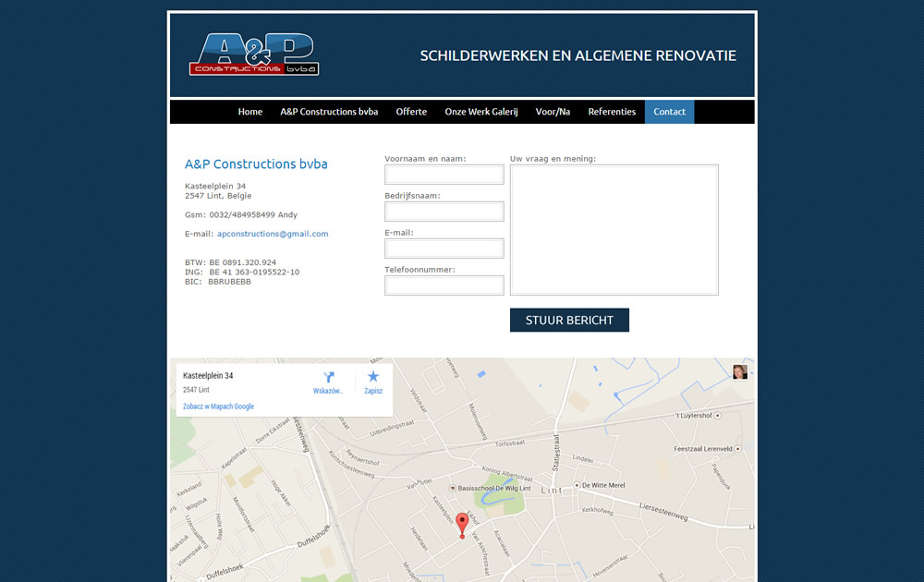Click the Basisschool De Wilg Lint map marker
This screenshot has width=924, height=582.
pyautogui.click(x=453, y=489)
